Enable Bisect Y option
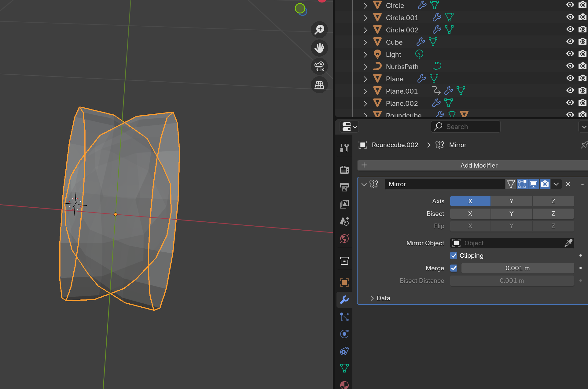 (512, 214)
